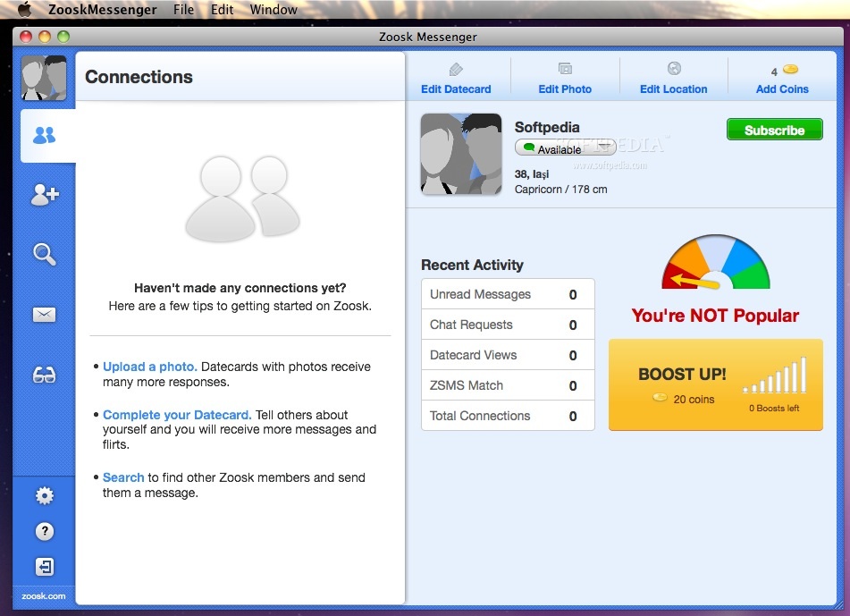The width and height of the screenshot is (850, 616).
Task: Click the sidebar profile avatar thumbnail
Action: 44,78
